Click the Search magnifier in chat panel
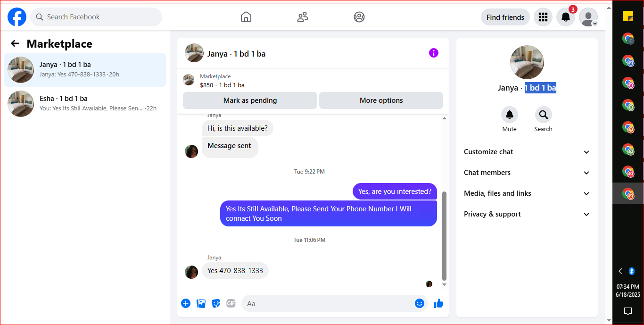 [x=543, y=115]
